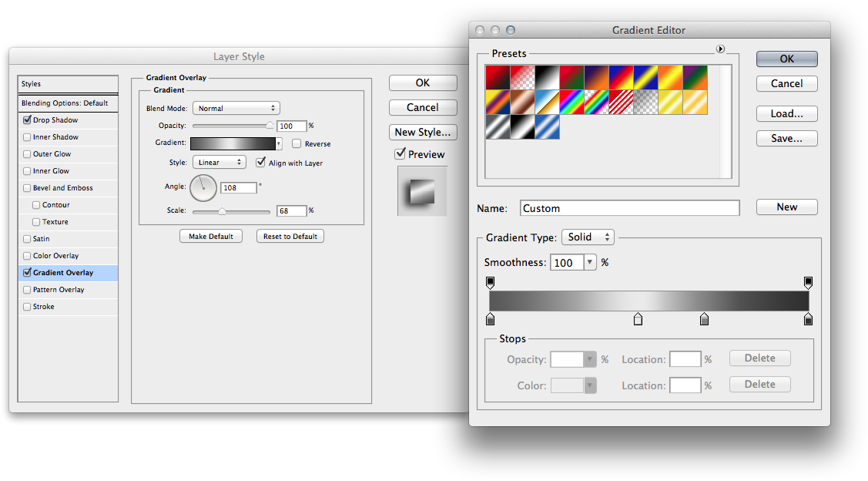
Task: Click the Load... button
Action: pyautogui.click(x=786, y=113)
